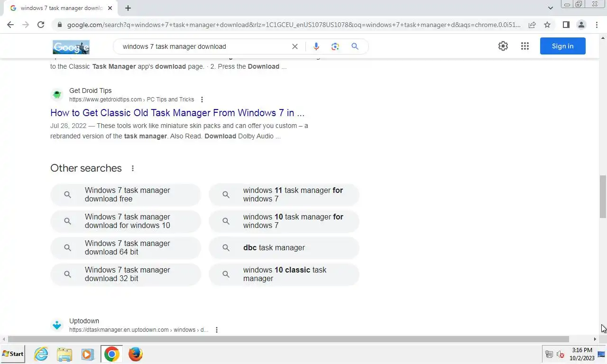This screenshot has width=607, height=364.
Task: Click the address bar URL
Action: click(x=294, y=25)
